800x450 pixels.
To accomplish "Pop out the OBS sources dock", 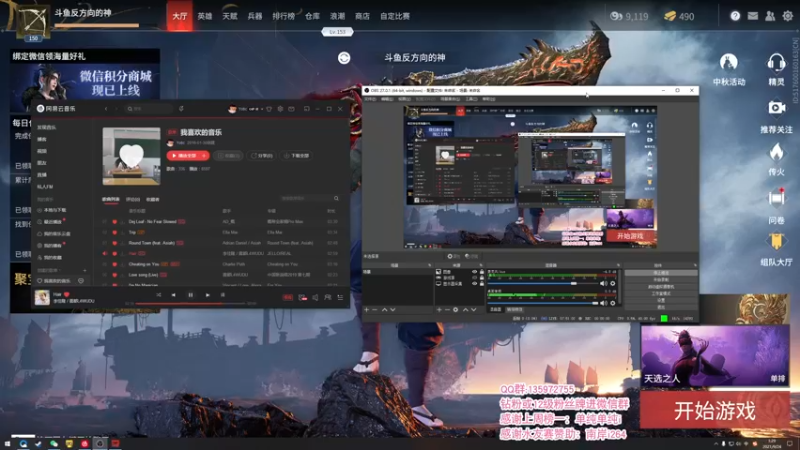I will [481, 265].
